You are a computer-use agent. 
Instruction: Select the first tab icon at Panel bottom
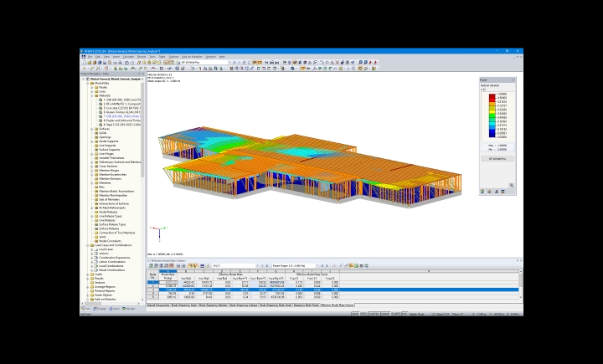click(x=482, y=192)
